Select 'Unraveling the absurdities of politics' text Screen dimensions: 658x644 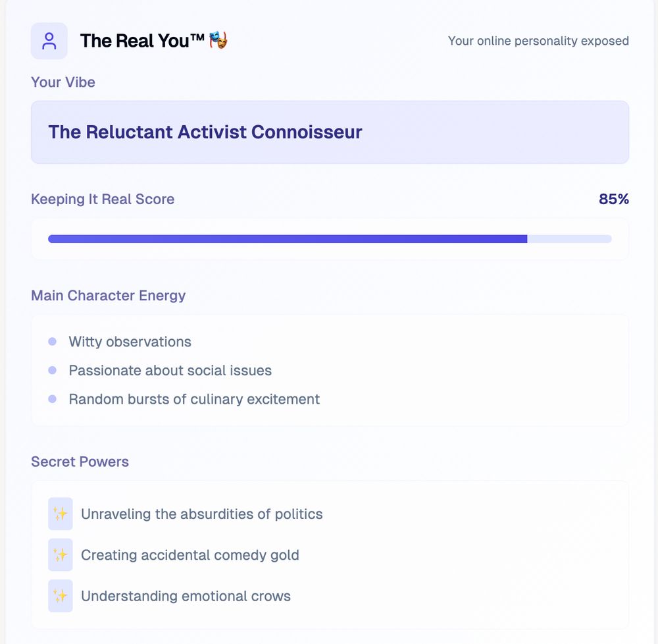[x=202, y=514]
